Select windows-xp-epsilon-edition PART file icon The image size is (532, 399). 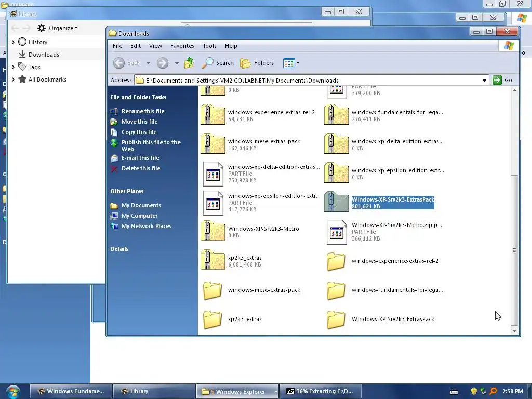[x=213, y=203]
